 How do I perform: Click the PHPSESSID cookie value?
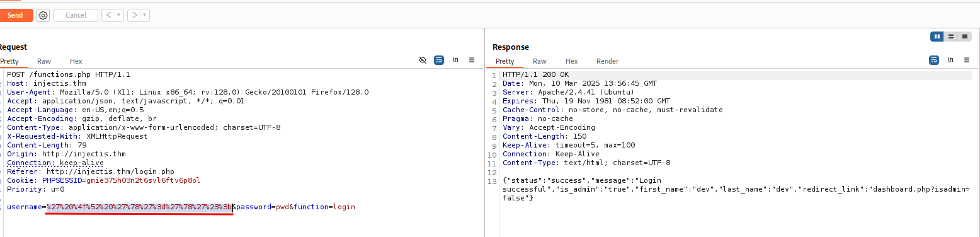pyautogui.click(x=144, y=180)
